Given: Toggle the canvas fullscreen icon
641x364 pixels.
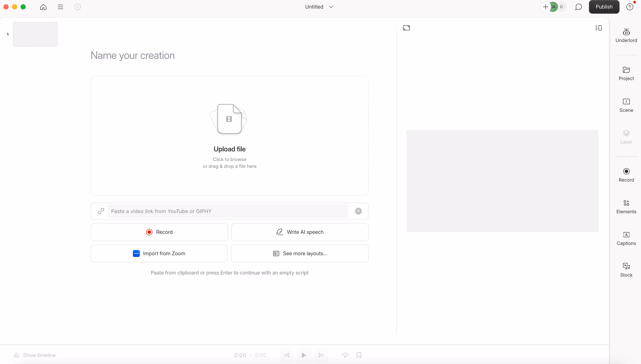Looking at the screenshot, I should [x=406, y=28].
